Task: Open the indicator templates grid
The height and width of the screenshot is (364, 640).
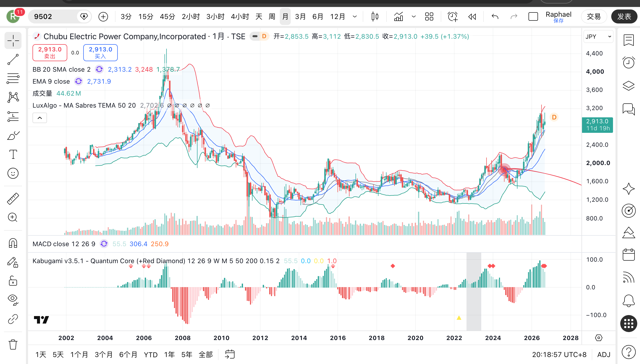Action: click(429, 17)
